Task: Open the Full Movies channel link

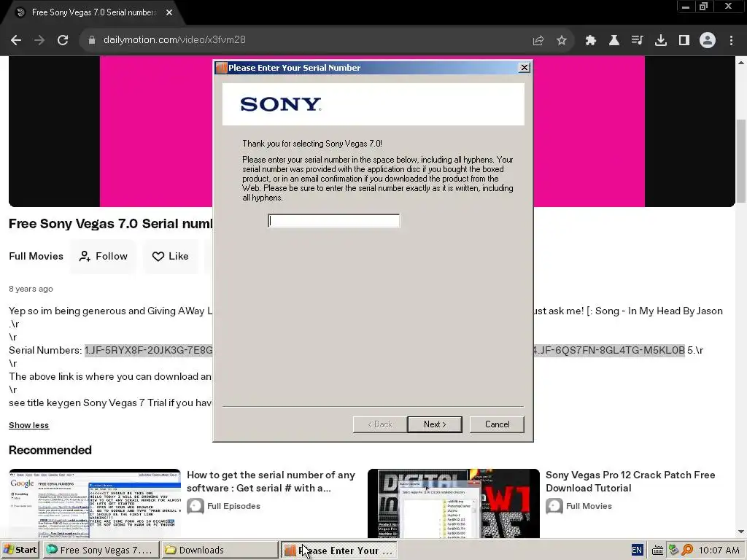Action: click(x=36, y=256)
